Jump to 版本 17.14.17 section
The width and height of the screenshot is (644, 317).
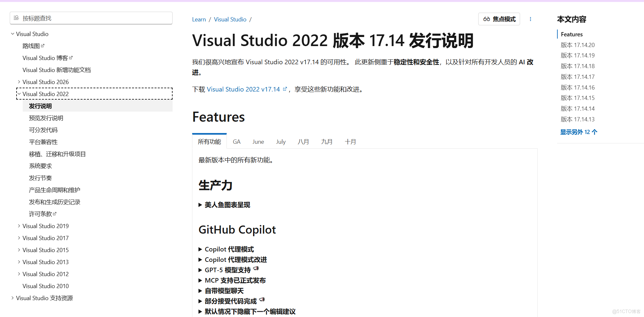[x=577, y=77]
